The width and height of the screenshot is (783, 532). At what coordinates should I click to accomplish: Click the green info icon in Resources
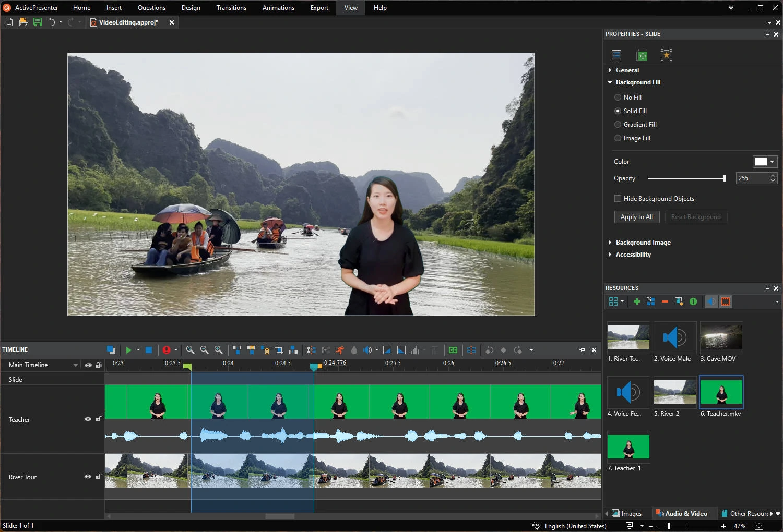(x=693, y=301)
